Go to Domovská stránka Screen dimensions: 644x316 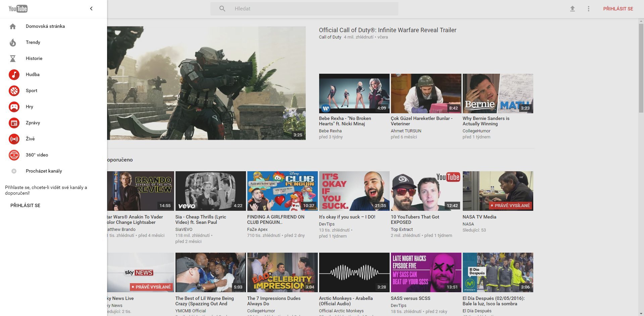[x=45, y=26]
